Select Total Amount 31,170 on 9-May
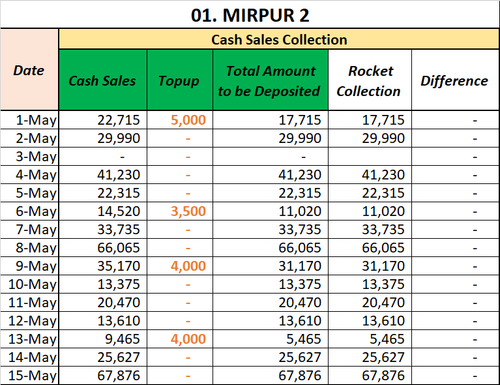This screenshot has height=385, width=500. click(270, 266)
